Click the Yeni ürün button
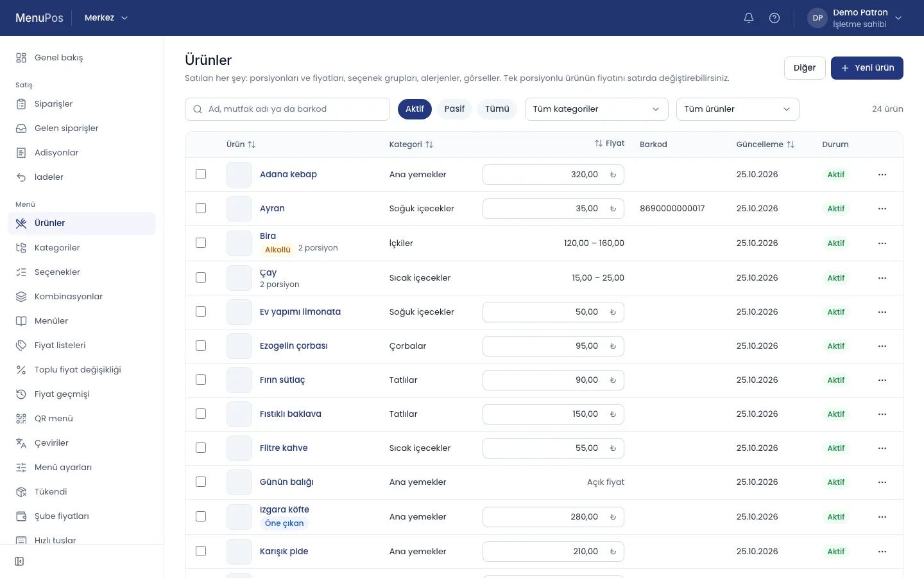924x578 pixels. coord(867,68)
